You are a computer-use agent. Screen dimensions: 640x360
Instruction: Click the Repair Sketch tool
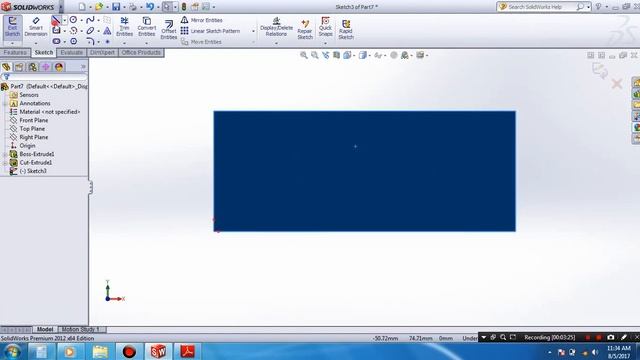click(305, 29)
